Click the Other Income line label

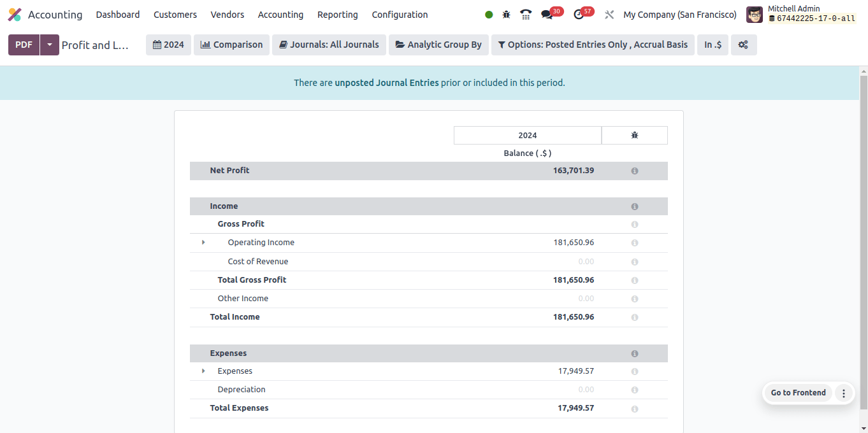click(x=243, y=299)
